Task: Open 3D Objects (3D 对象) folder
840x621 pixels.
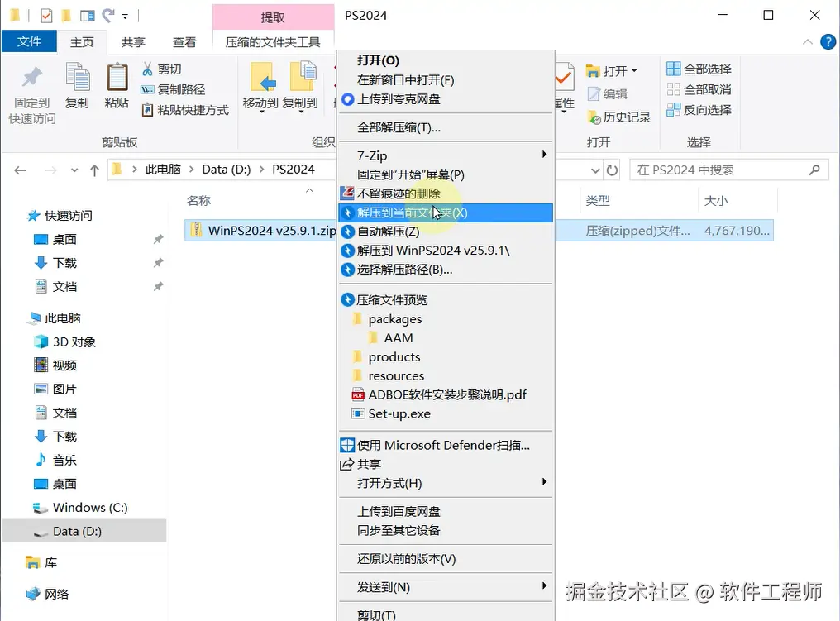Action: tap(64, 342)
